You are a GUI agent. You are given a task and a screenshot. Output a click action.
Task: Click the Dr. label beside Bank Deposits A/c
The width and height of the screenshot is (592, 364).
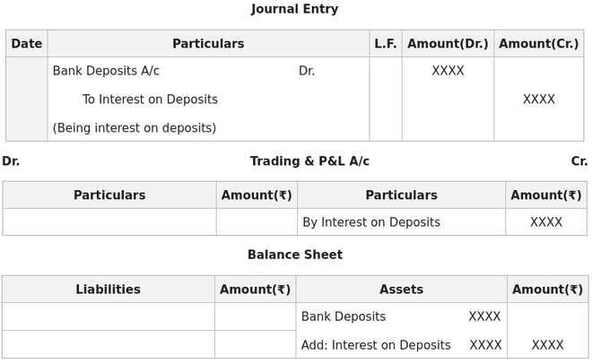click(307, 71)
